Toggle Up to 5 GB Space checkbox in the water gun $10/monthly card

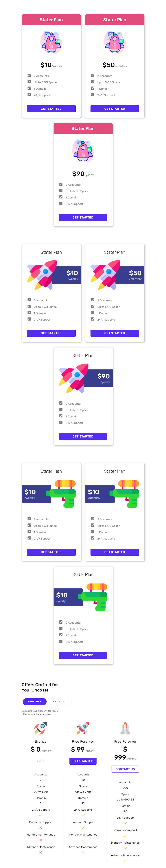coord(93,525)
